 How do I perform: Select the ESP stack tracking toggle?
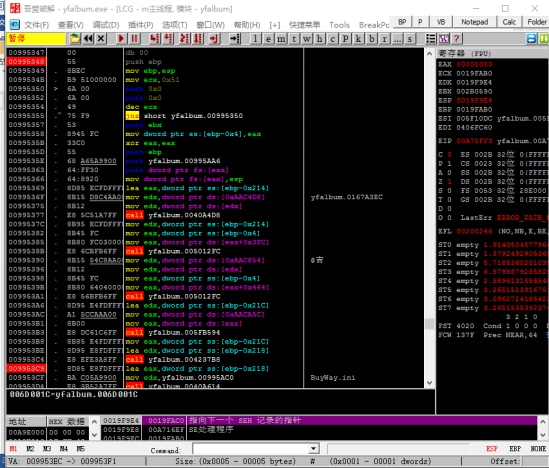tap(492, 448)
